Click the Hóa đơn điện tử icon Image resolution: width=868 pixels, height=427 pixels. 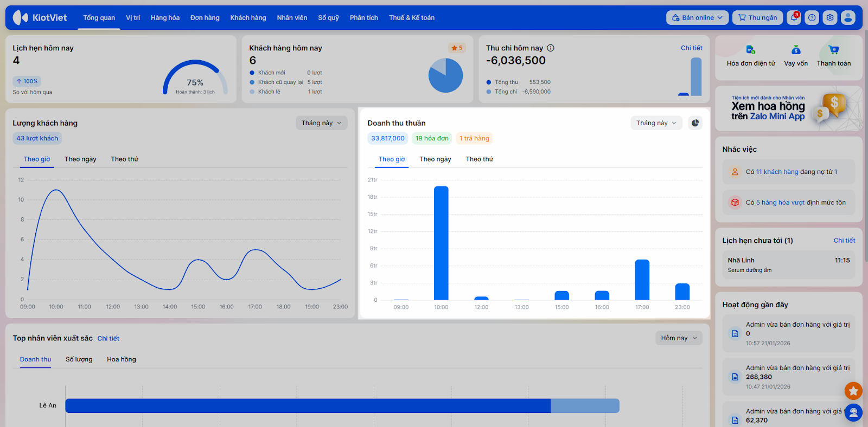[750, 50]
